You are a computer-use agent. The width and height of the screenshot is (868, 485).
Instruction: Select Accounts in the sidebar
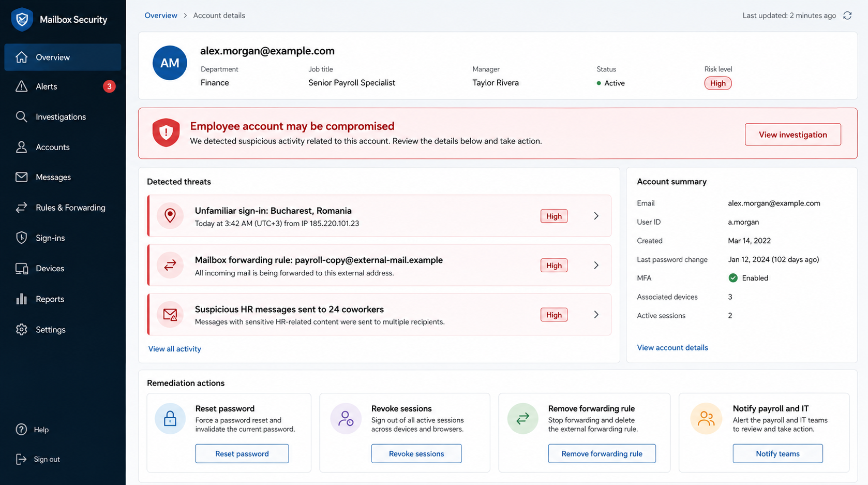(63, 147)
